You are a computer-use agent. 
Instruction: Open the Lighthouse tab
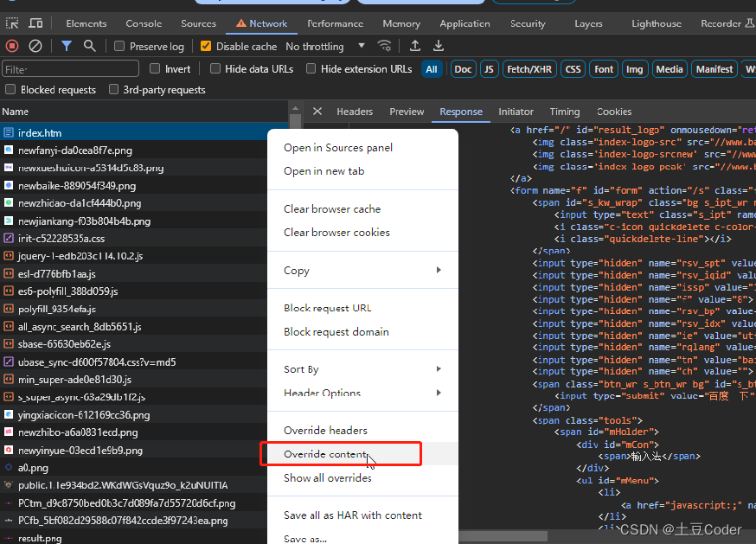pyautogui.click(x=657, y=23)
